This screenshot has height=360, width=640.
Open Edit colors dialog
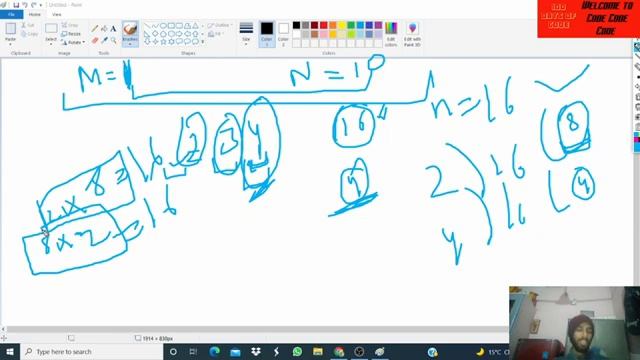click(391, 34)
